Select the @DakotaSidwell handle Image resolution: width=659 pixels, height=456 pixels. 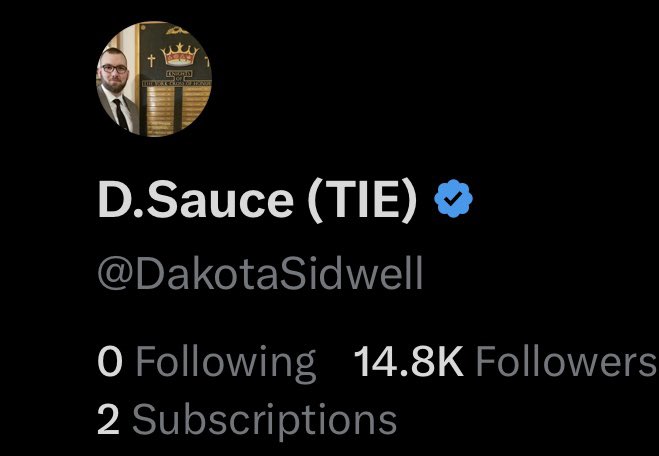[x=260, y=274]
